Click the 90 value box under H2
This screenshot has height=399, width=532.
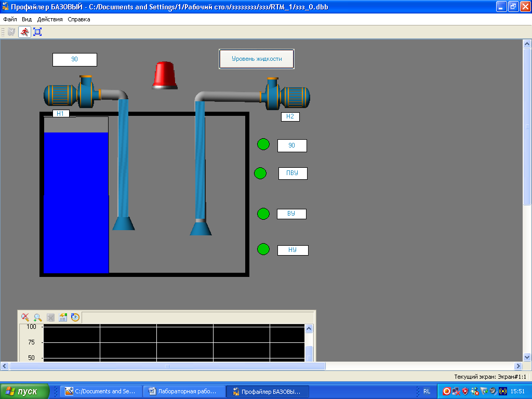click(292, 145)
